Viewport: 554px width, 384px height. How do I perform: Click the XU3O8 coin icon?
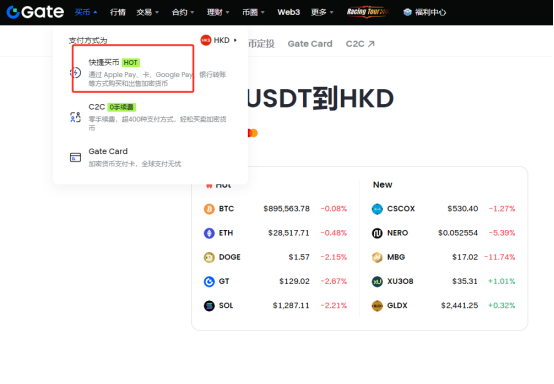pyautogui.click(x=377, y=282)
